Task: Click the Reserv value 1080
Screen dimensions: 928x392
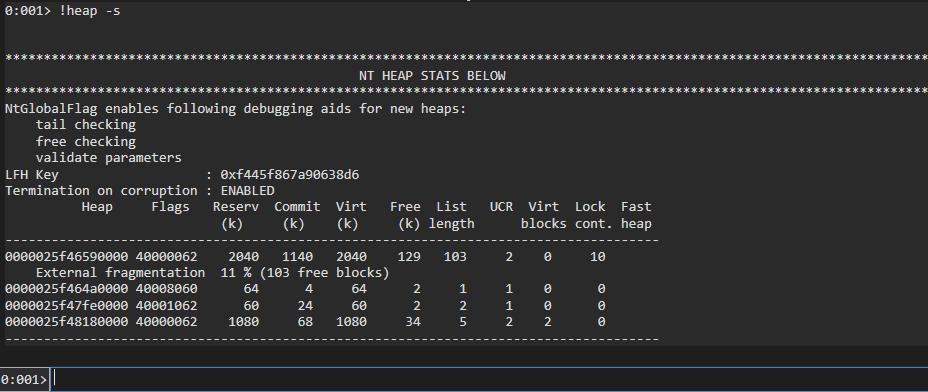Action: [243, 322]
